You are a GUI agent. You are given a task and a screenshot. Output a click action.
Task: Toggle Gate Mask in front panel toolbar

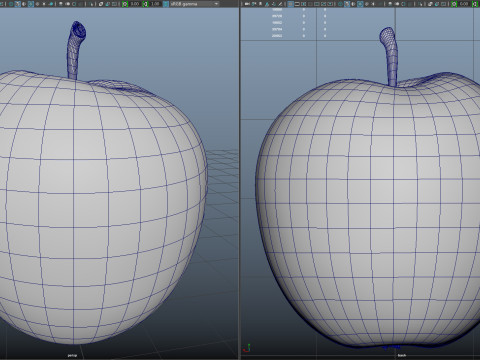pos(310,4)
